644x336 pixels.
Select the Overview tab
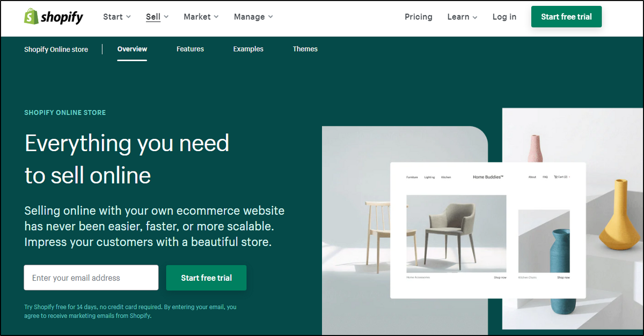pos(132,49)
